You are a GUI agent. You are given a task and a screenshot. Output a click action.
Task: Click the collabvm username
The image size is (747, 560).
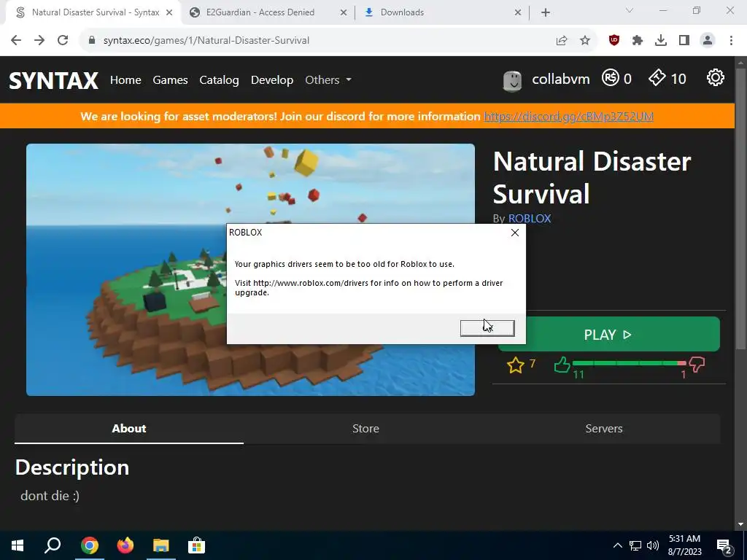[561, 79]
